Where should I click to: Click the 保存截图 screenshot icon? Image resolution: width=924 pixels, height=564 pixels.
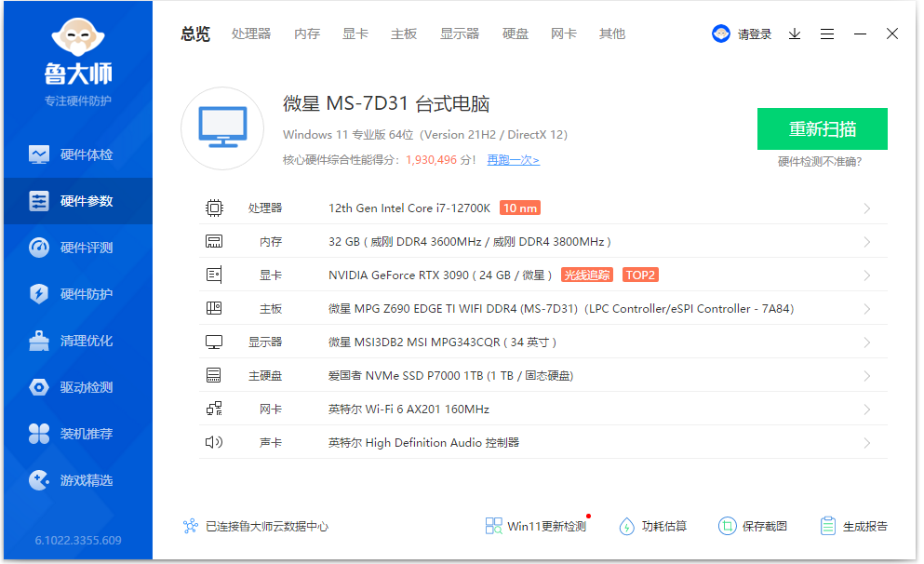tap(727, 526)
